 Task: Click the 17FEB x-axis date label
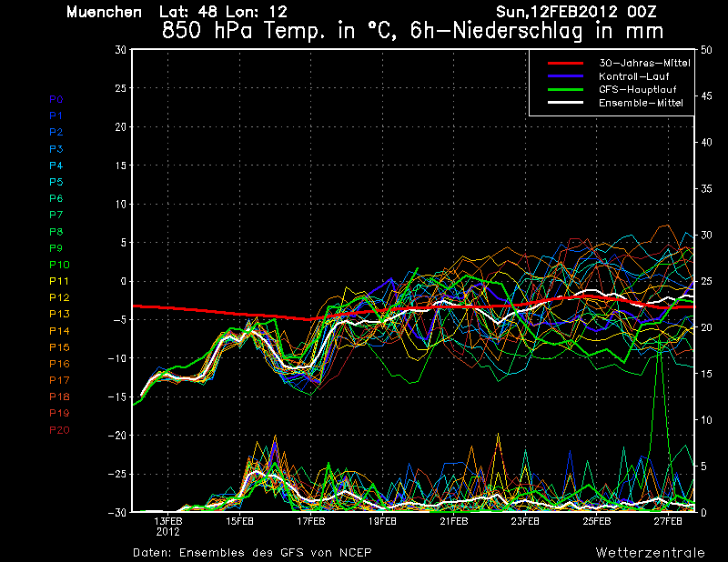tap(311, 521)
